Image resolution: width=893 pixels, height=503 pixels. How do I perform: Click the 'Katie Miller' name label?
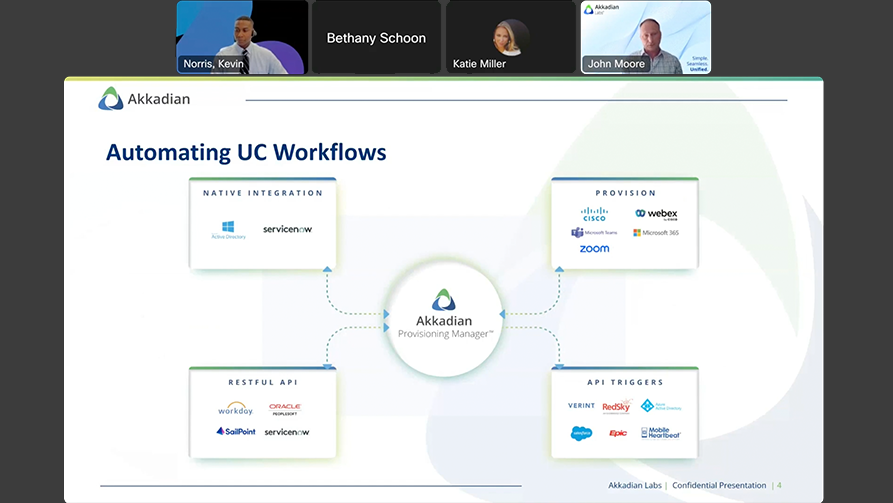[x=479, y=64]
